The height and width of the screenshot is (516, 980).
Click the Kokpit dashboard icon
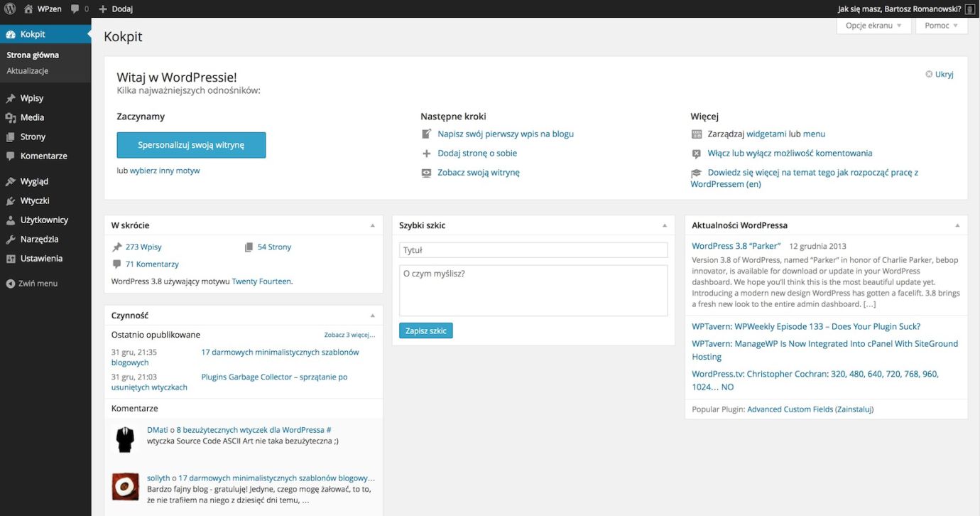(11, 34)
